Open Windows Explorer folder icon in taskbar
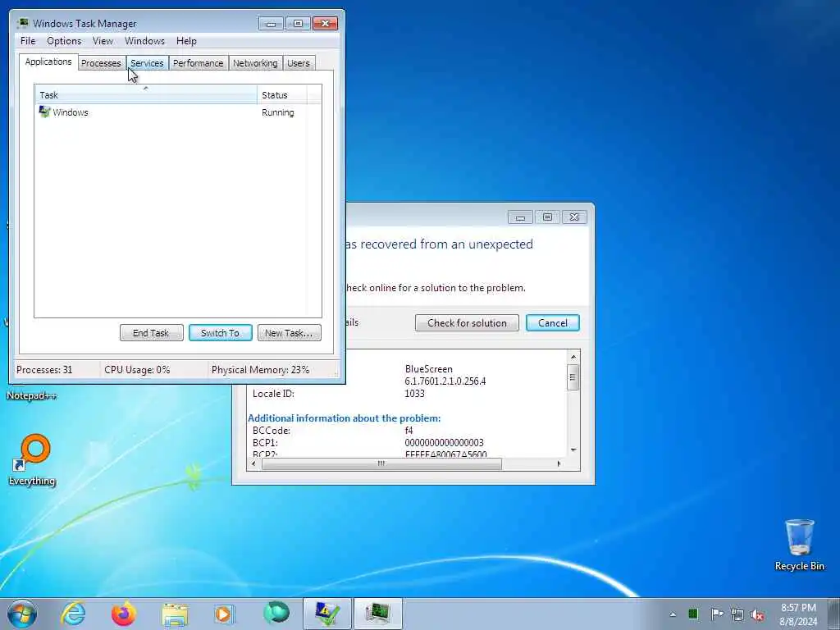Image resolution: width=840 pixels, height=630 pixels. 175,614
